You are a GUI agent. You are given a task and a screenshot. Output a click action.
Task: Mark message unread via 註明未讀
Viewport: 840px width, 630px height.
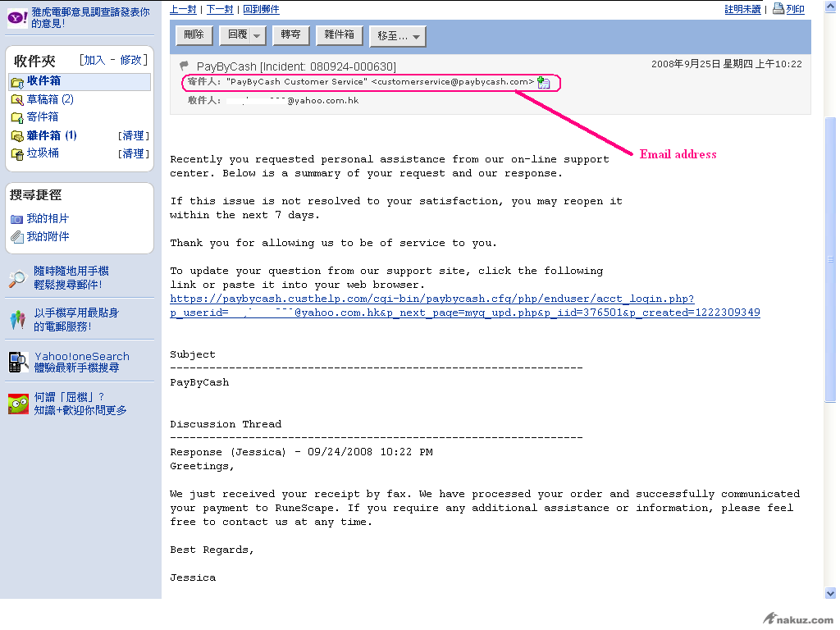(x=742, y=9)
